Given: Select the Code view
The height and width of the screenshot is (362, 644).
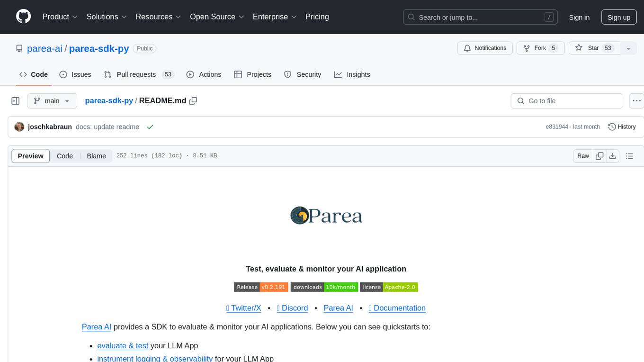Looking at the screenshot, I should pos(65,156).
